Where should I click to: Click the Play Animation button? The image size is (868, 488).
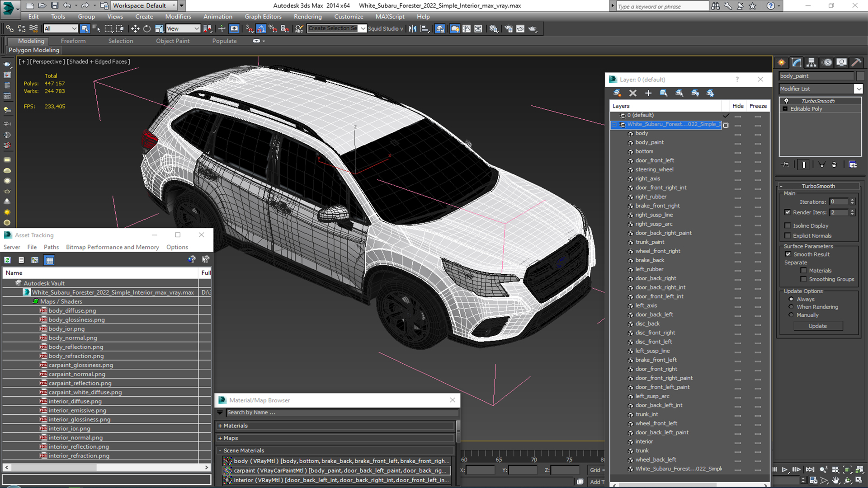coord(785,470)
